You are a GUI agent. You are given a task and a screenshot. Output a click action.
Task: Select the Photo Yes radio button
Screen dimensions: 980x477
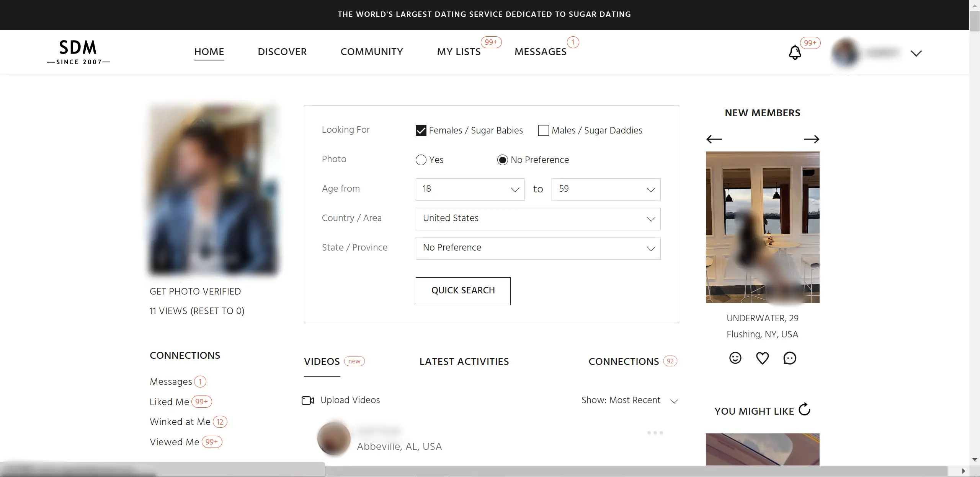[x=421, y=160]
